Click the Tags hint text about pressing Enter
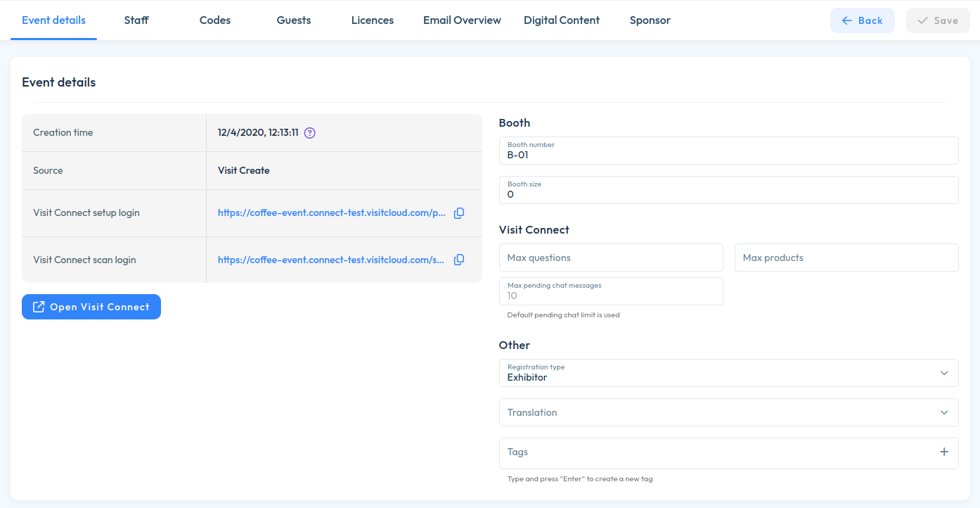The width and height of the screenshot is (980, 508). tap(580, 479)
